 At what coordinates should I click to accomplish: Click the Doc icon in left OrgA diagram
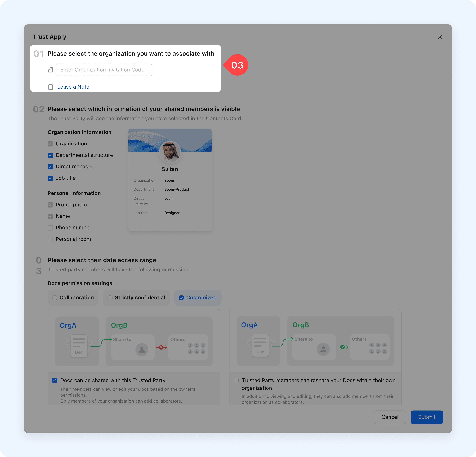[x=79, y=346]
